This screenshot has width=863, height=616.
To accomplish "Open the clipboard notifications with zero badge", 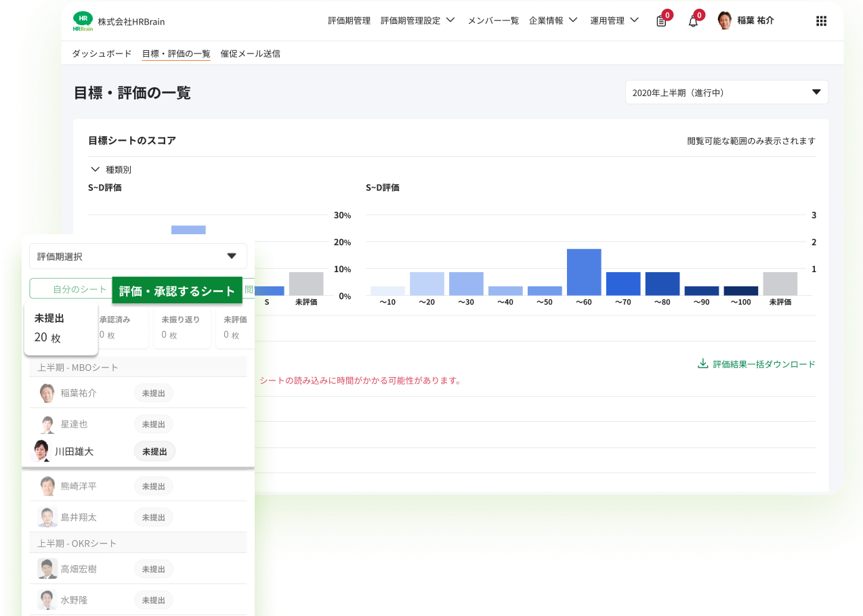I will point(660,20).
